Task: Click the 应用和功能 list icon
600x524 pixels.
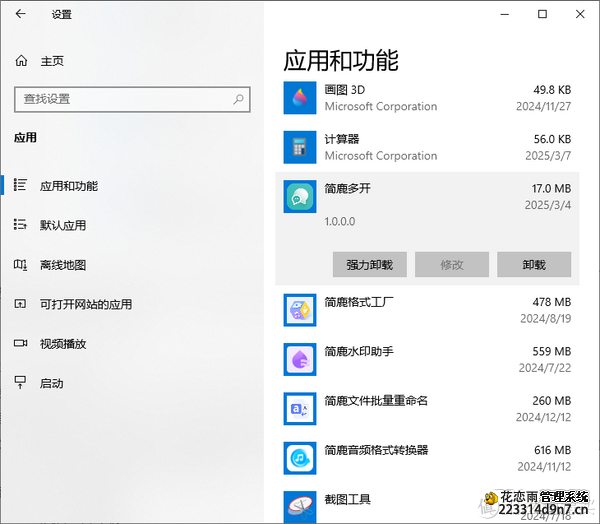Action: (x=20, y=184)
